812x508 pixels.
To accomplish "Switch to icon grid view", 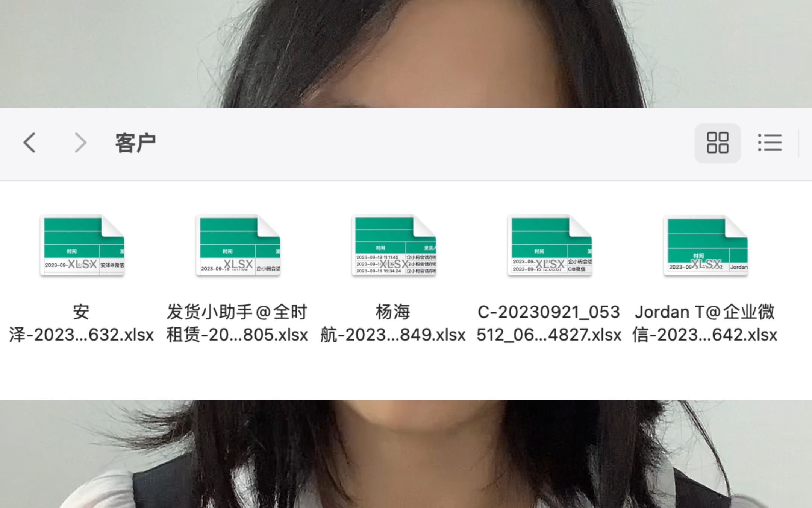I will tap(717, 143).
